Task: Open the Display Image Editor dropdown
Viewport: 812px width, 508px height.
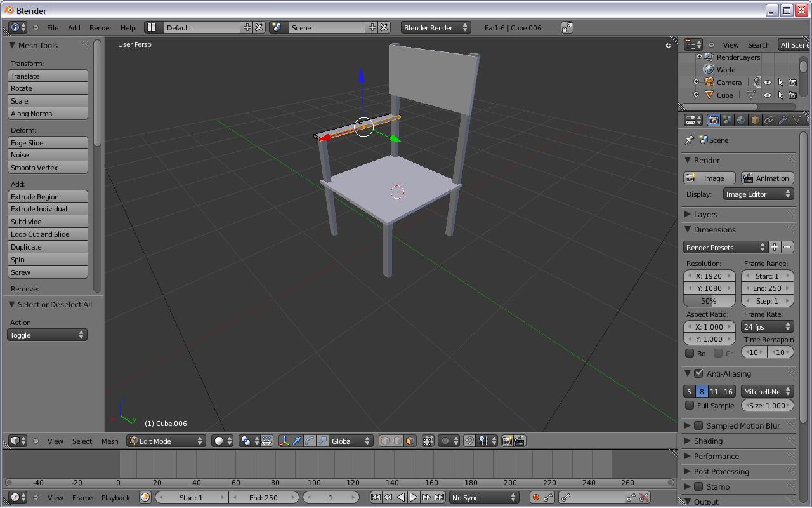Action: (758, 194)
